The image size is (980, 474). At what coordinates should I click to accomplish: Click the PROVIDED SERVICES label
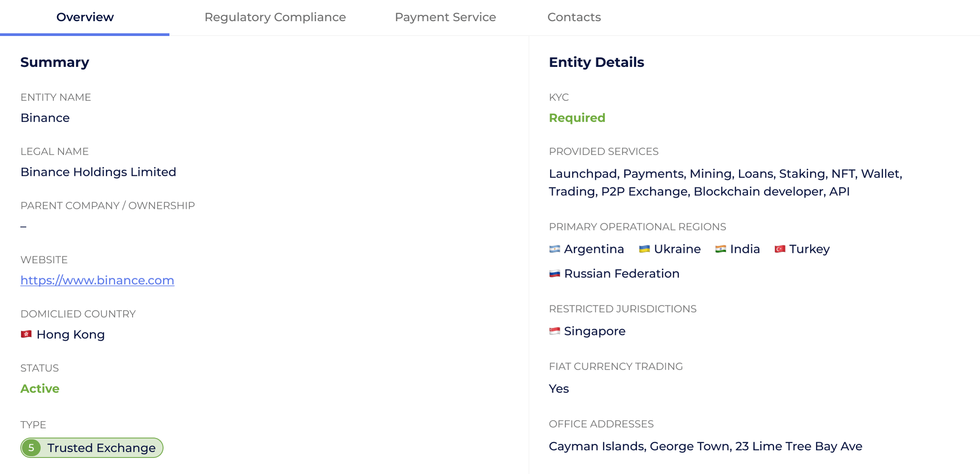(603, 151)
